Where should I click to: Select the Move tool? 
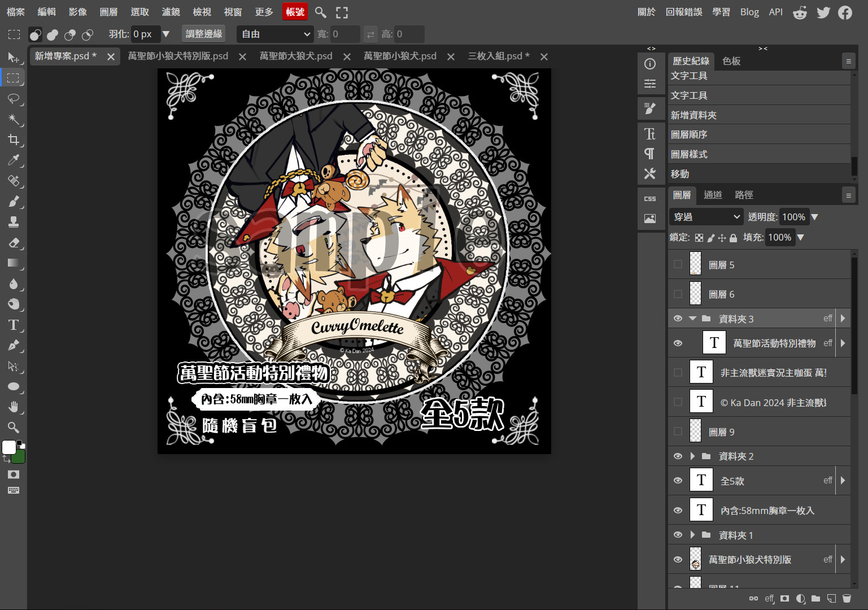tap(14, 57)
